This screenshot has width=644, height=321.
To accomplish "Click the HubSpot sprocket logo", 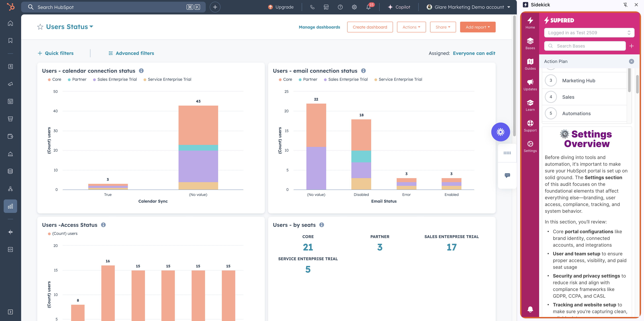I will tap(11, 7).
